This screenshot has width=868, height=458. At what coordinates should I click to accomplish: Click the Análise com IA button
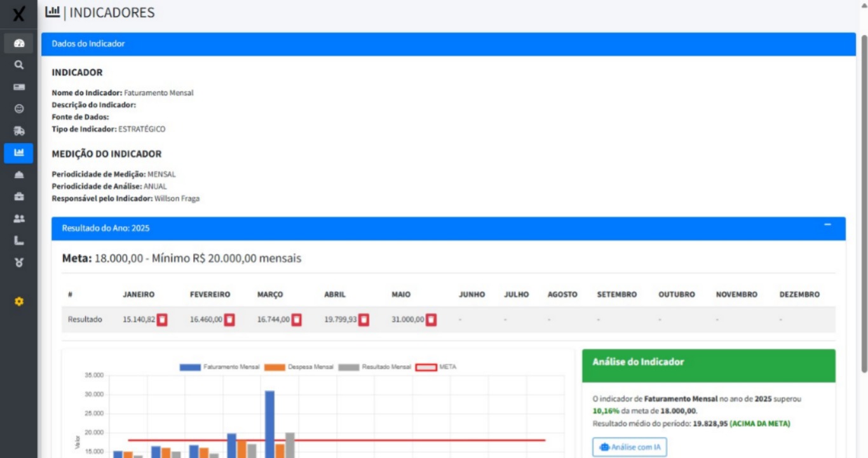tap(629, 447)
